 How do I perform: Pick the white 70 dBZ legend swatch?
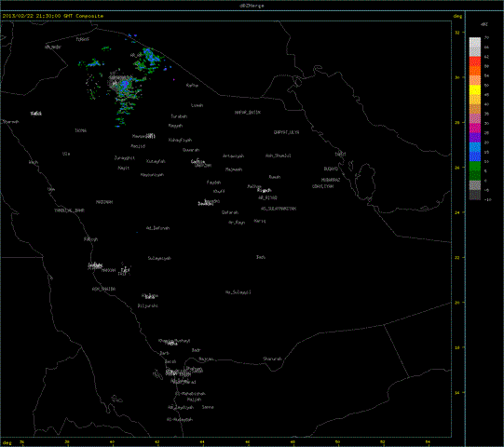click(x=475, y=42)
